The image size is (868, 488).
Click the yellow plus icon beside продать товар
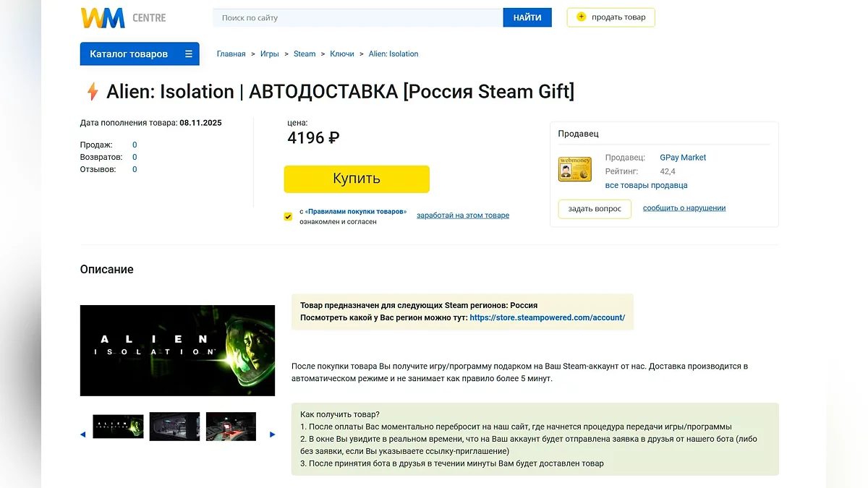pos(581,17)
